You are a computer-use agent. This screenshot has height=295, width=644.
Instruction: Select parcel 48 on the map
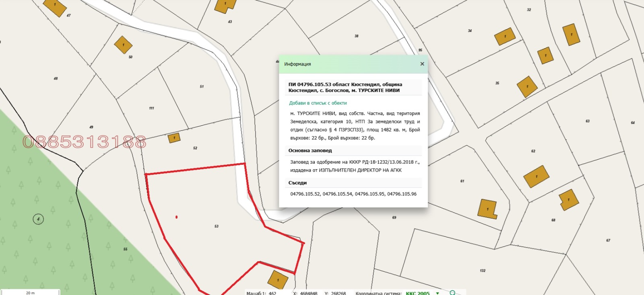pyautogui.click(x=56, y=78)
